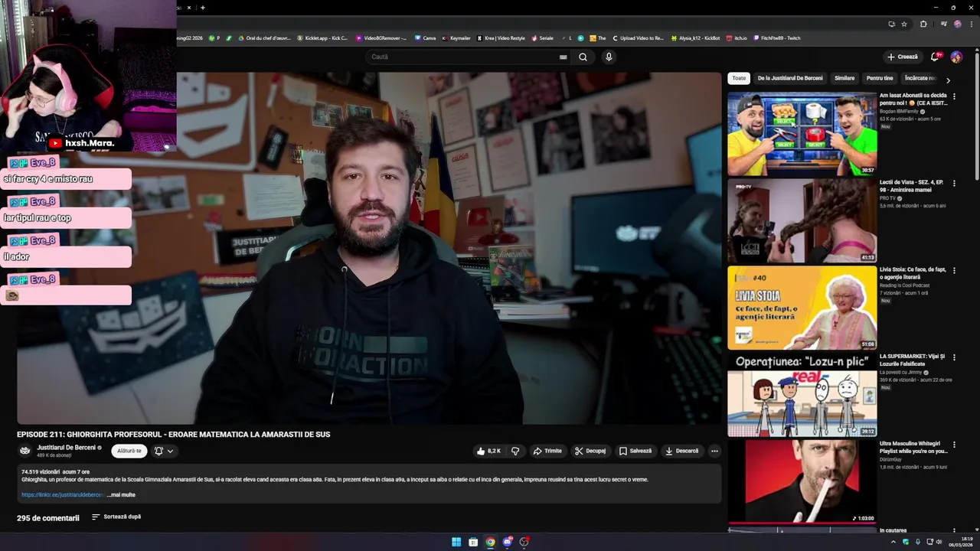
Task: Open the Ultra Masculine Whitegirl playlist thumbnail
Action: click(802, 481)
